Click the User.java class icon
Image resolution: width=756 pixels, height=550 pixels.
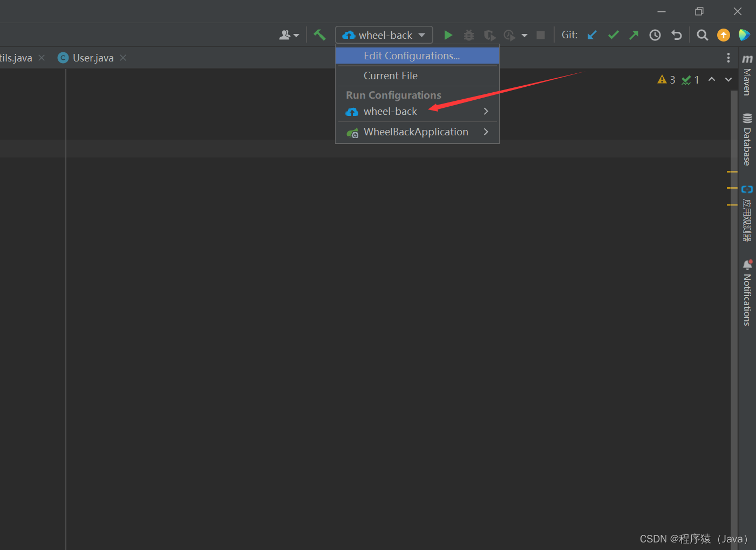point(63,58)
